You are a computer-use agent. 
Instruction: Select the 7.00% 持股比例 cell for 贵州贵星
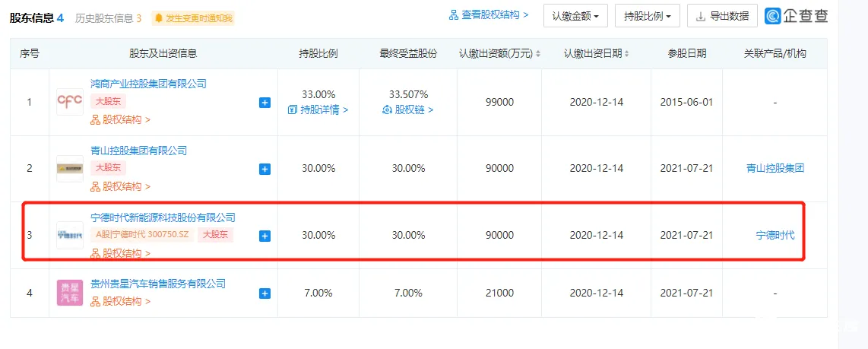coord(318,293)
